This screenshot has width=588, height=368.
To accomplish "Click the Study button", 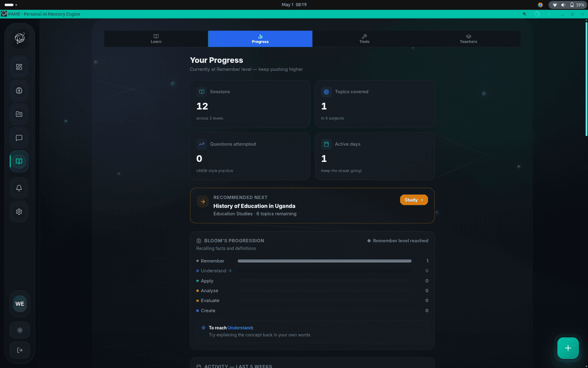I will point(414,200).
